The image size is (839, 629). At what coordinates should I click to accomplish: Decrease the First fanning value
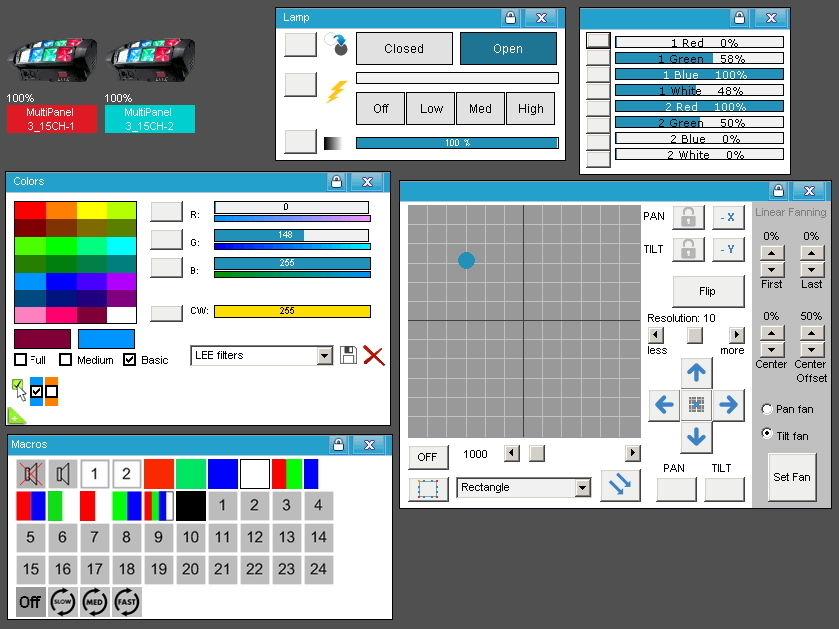pyautogui.click(x=772, y=270)
